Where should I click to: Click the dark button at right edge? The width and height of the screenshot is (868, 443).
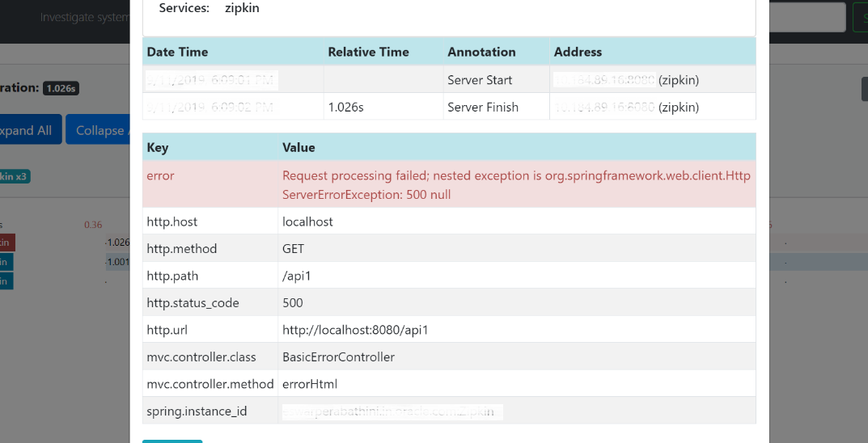pyautogui.click(x=865, y=89)
